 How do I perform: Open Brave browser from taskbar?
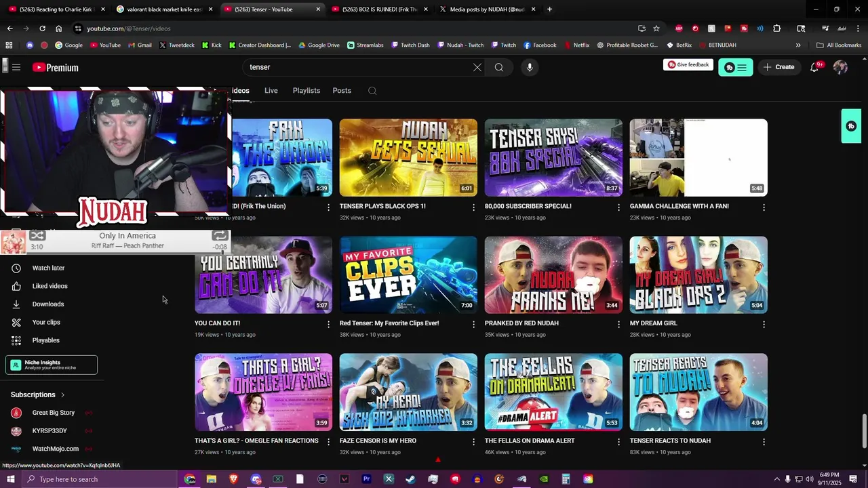(233, 479)
